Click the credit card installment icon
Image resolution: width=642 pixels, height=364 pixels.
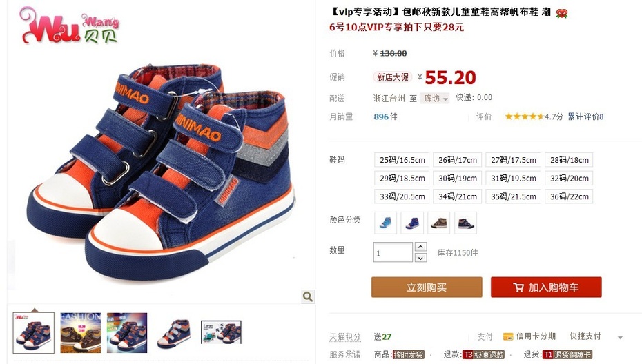[508, 336]
